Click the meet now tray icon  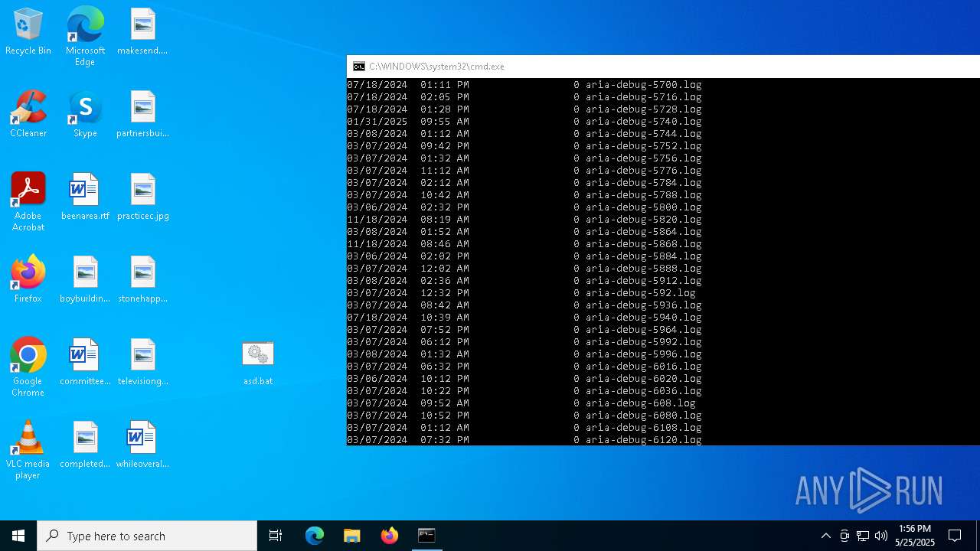coord(844,536)
